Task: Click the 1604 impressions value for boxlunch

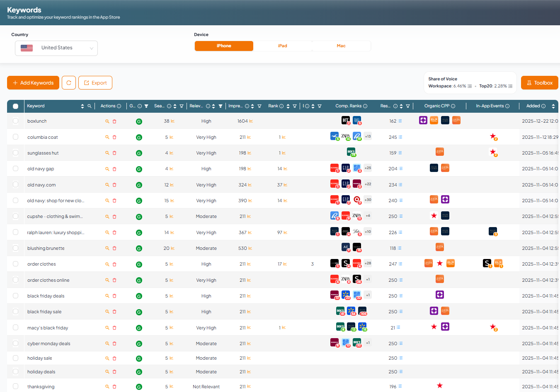Action: tap(242, 121)
